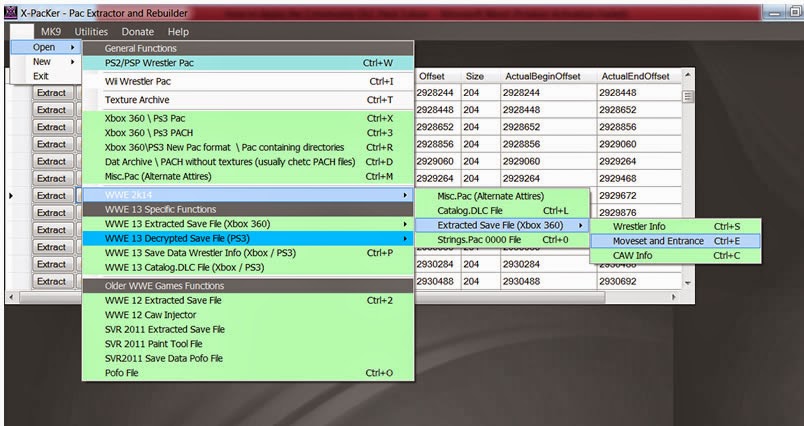
Task: Click the vertical scrollbar up arrow
Action: [x=688, y=75]
